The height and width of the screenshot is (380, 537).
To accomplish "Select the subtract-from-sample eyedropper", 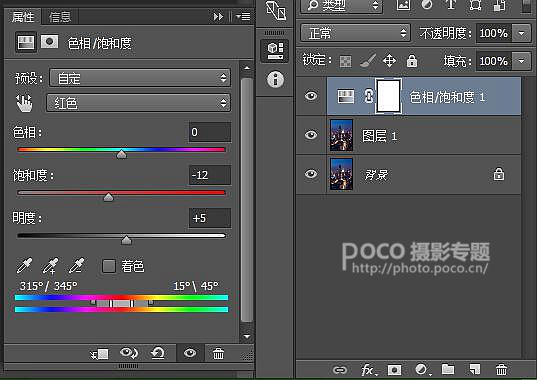I will click(x=76, y=266).
